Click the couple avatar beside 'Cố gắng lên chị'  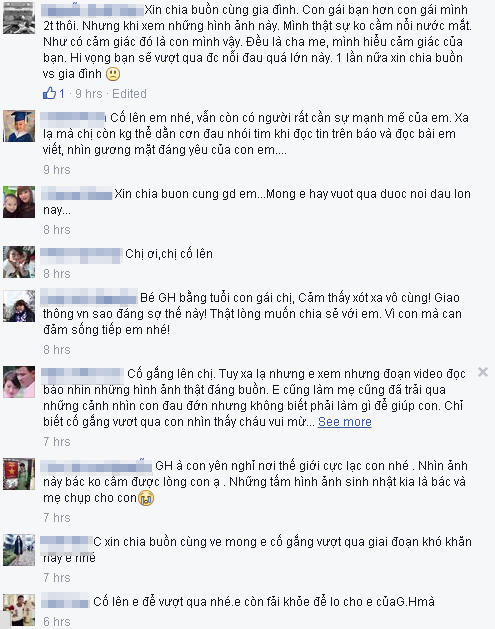[x=19, y=382]
